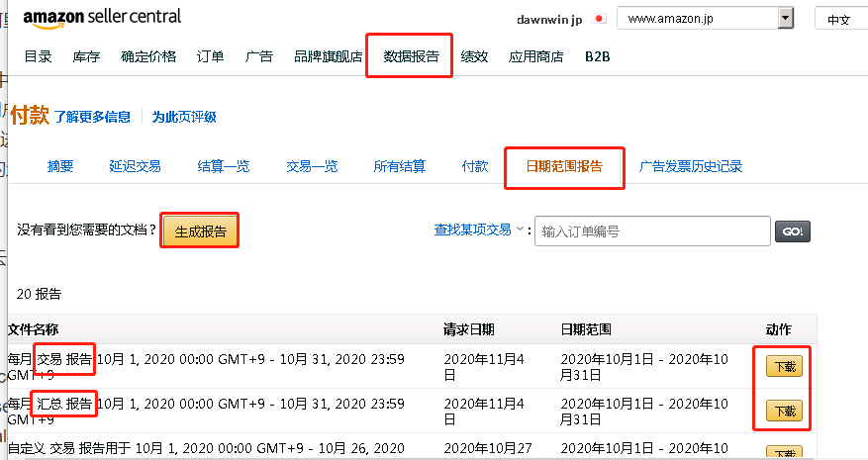The image size is (868, 460).
Task: Switch to the 所有结算 tab
Action: coord(400,166)
